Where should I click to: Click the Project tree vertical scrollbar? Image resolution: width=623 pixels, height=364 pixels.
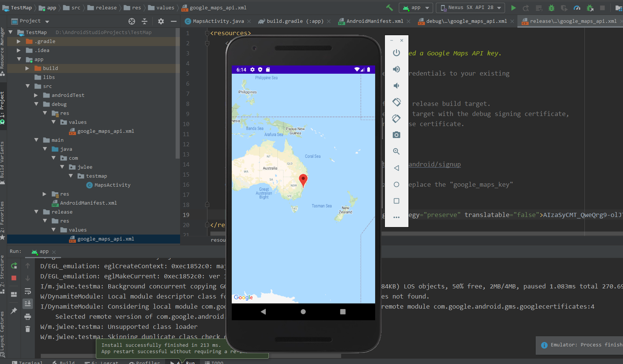(x=177, y=94)
